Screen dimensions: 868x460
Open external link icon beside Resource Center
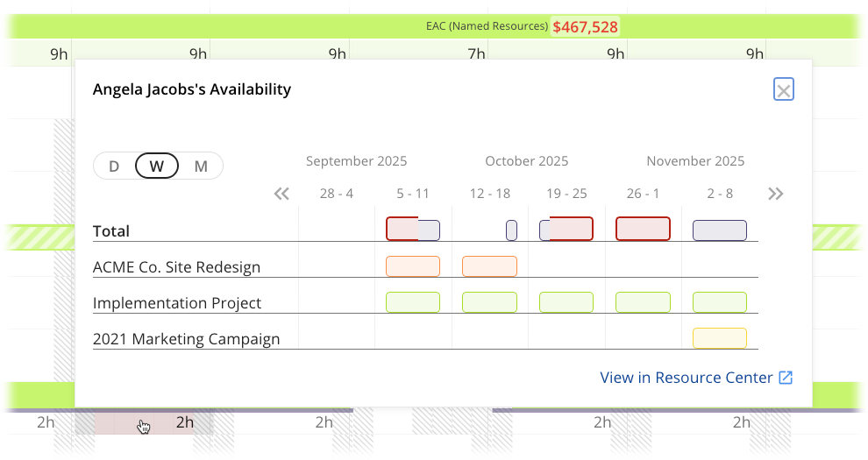[x=786, y=378]
